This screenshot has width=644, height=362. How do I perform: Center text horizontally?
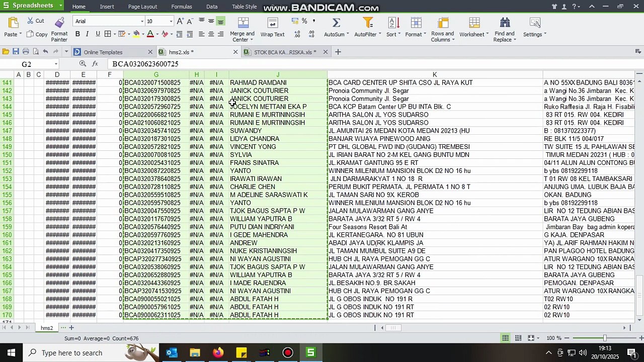tap(211, 34)
